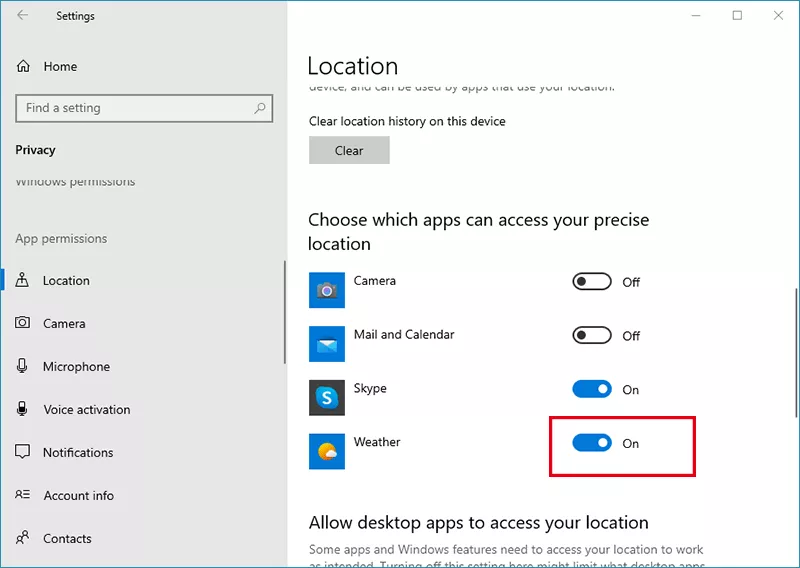
Task: Click the Location sidebar icon
Action: point(22,280)
